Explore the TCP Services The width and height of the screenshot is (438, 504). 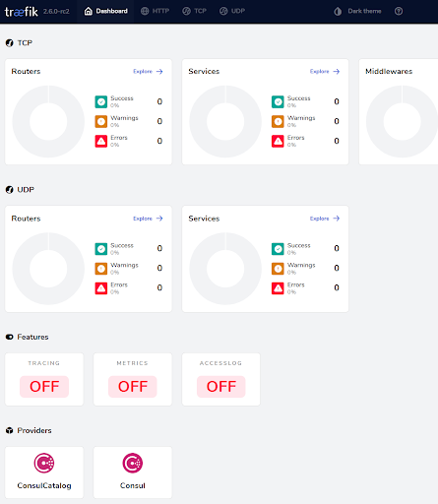(325, 72)
